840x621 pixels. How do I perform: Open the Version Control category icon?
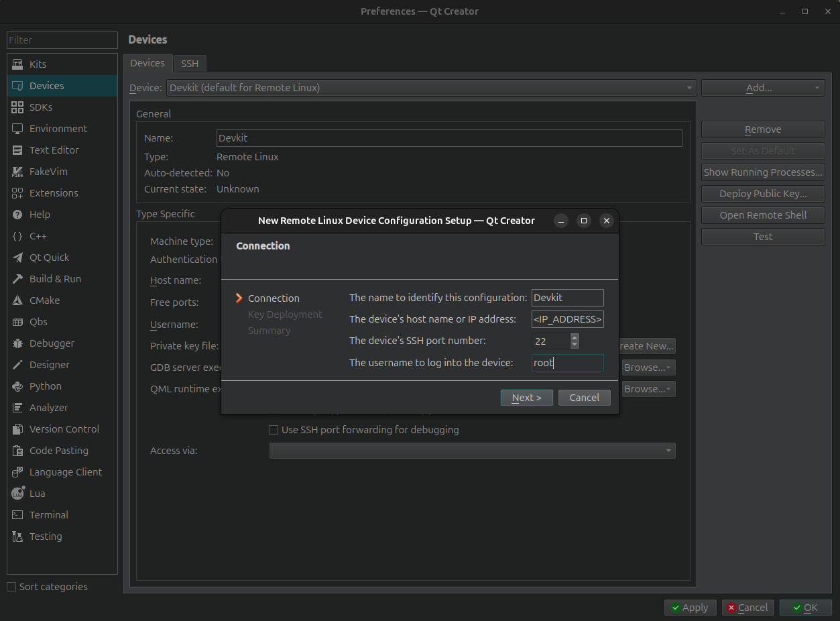point(17,429)
